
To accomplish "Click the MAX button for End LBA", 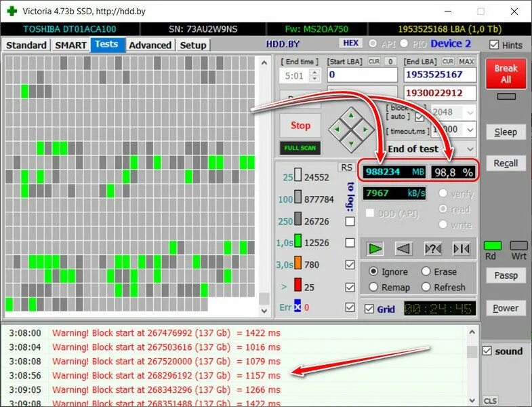I will [466, 61].
